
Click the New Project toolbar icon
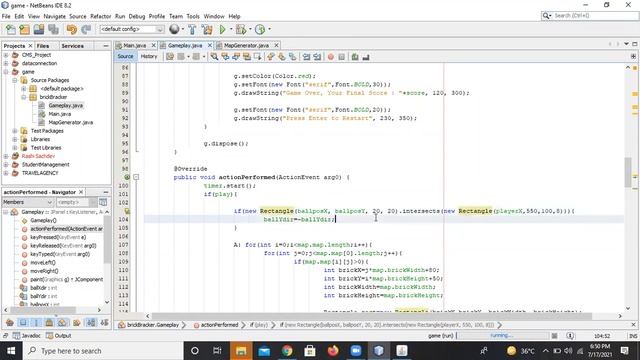(24, 29)
